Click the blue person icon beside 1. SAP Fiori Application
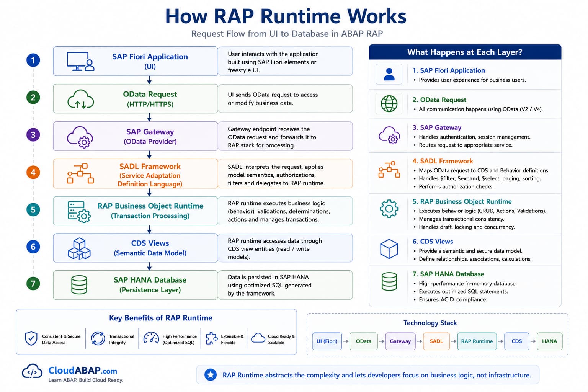 pyautogui.click(x=389, y=74)
